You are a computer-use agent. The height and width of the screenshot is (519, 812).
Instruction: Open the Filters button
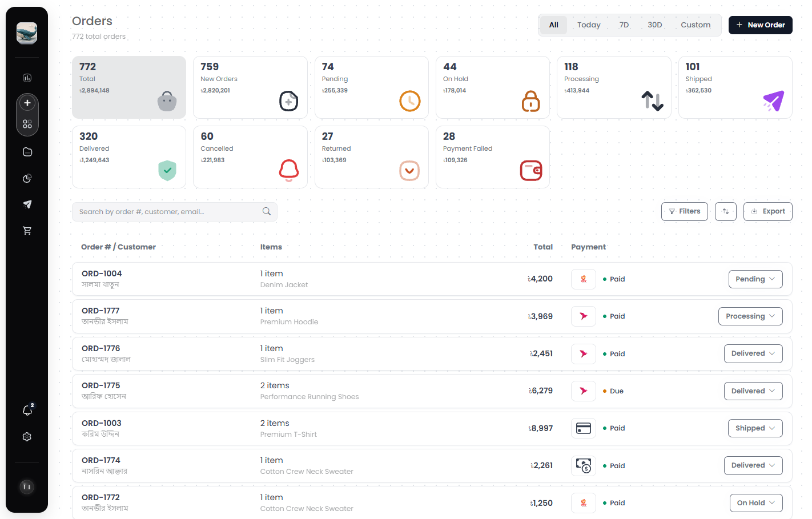pyautogui.click(x=685, y=211)
